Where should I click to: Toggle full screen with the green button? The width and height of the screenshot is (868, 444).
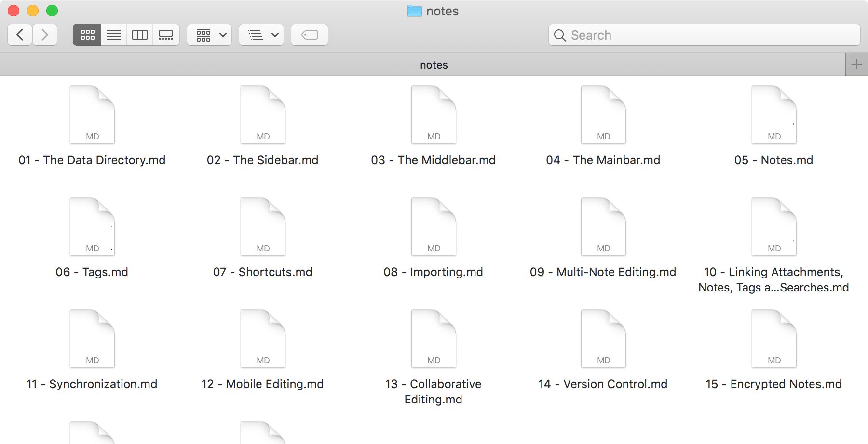point(52,10)
